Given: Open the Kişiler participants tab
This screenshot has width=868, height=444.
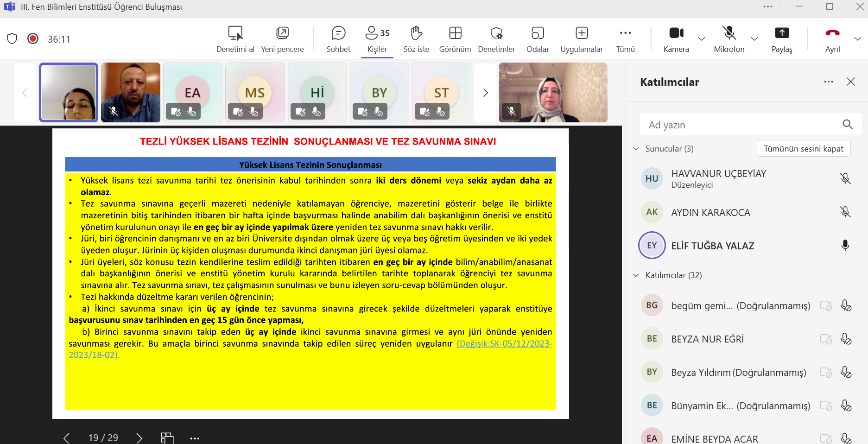Looking at the screenshot, I should [377, 39].
